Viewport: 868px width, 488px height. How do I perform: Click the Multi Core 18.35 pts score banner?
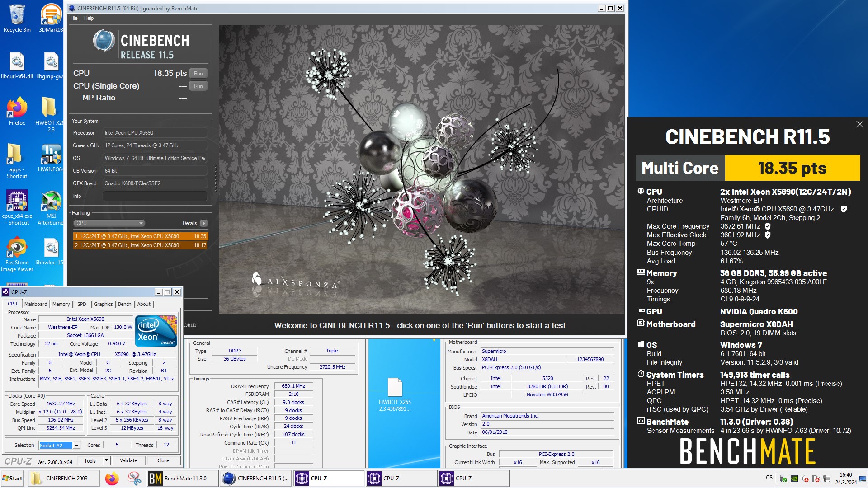pos(748,168)
